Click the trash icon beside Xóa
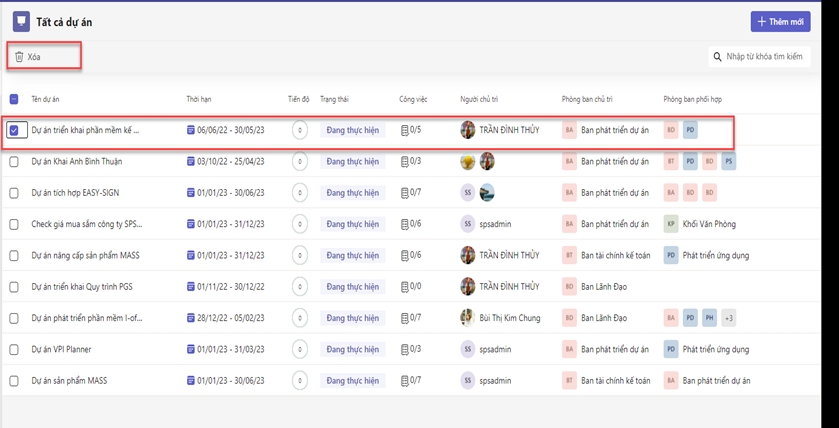Screen dimensions: 839x428 pyautogui.click(x=19, y=57)
